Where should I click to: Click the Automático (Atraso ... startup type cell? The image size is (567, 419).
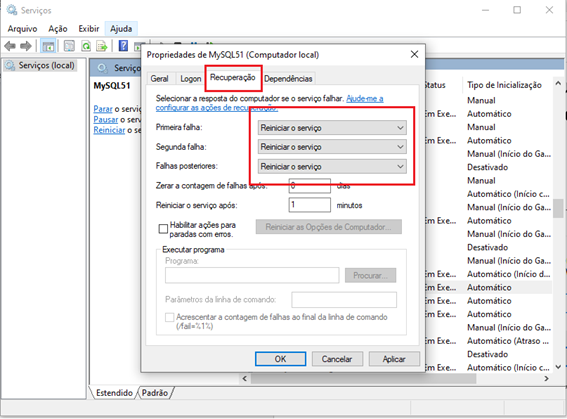508,341
